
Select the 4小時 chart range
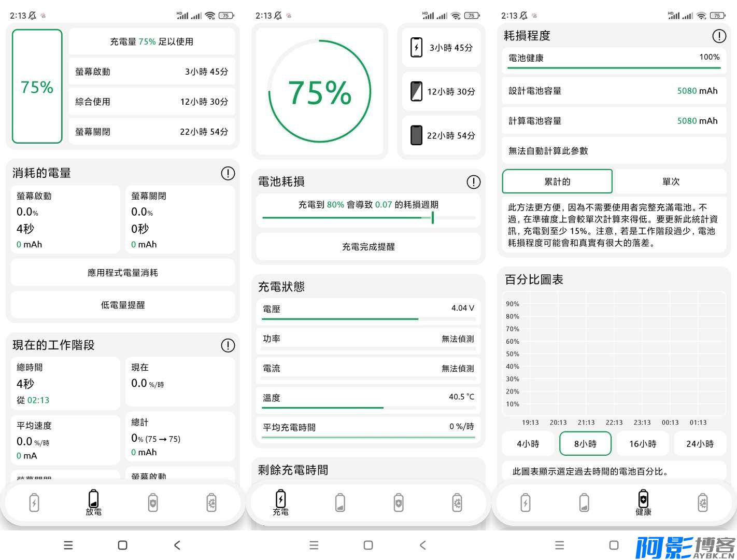pyautogui.click(x=528, y=444)
